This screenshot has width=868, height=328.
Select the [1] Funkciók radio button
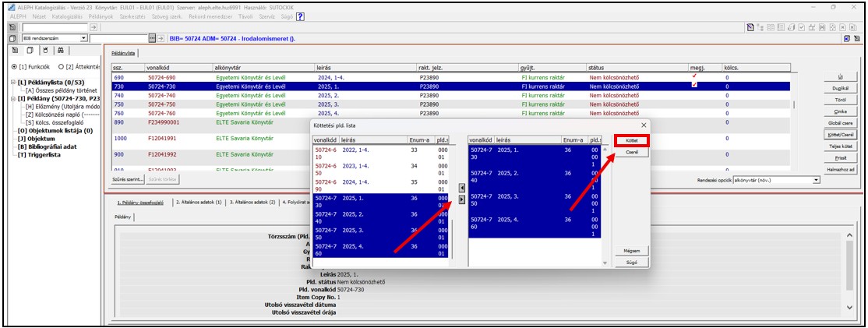click(14, 66)
